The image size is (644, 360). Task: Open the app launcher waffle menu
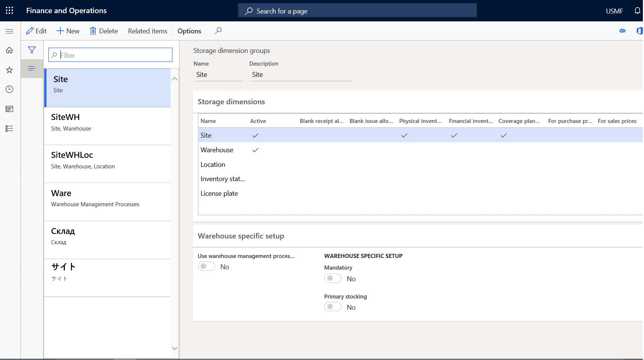click(9, 10)
